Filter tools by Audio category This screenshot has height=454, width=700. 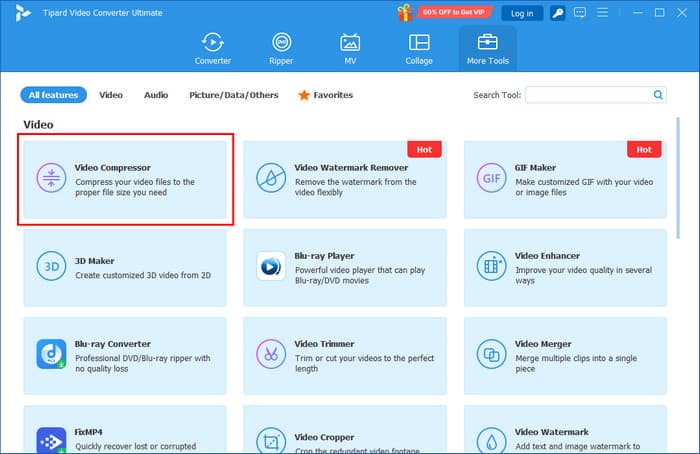tap(155, 95)
